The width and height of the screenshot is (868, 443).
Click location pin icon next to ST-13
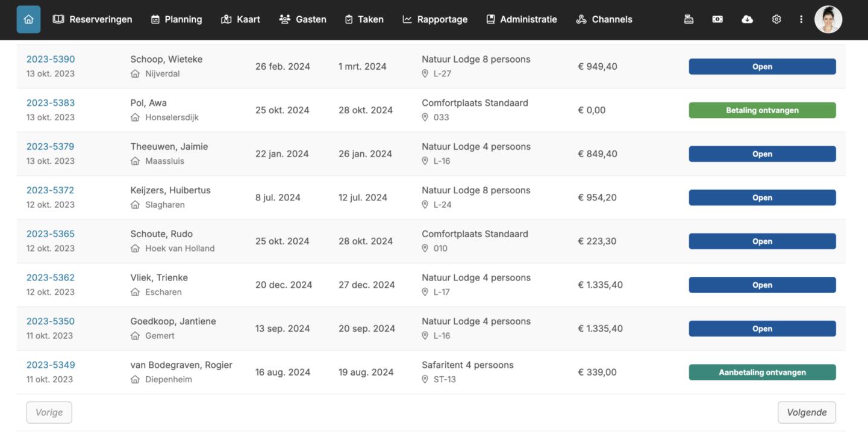pyautogui.click(x=425, y=379)
